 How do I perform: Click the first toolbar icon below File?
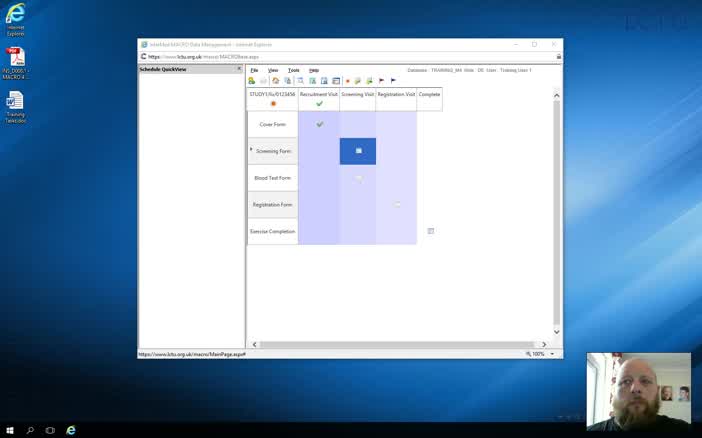252,81
